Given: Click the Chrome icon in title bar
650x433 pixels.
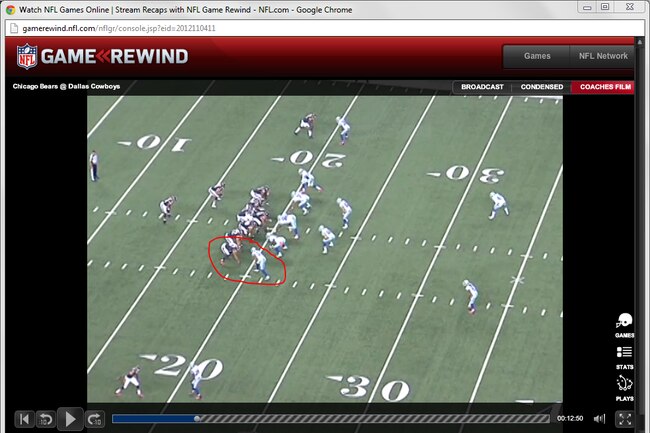Looking at the screenshot, I should point(10,10).
